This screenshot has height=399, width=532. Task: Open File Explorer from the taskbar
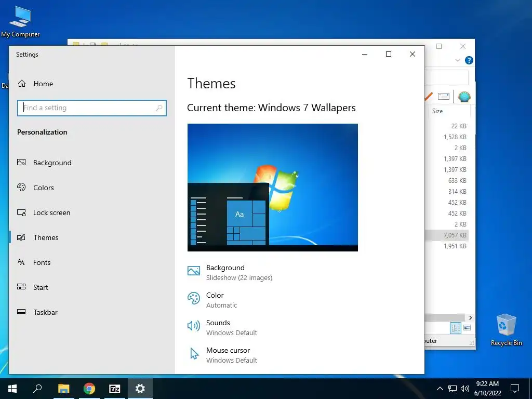click(x=63, y=389)
